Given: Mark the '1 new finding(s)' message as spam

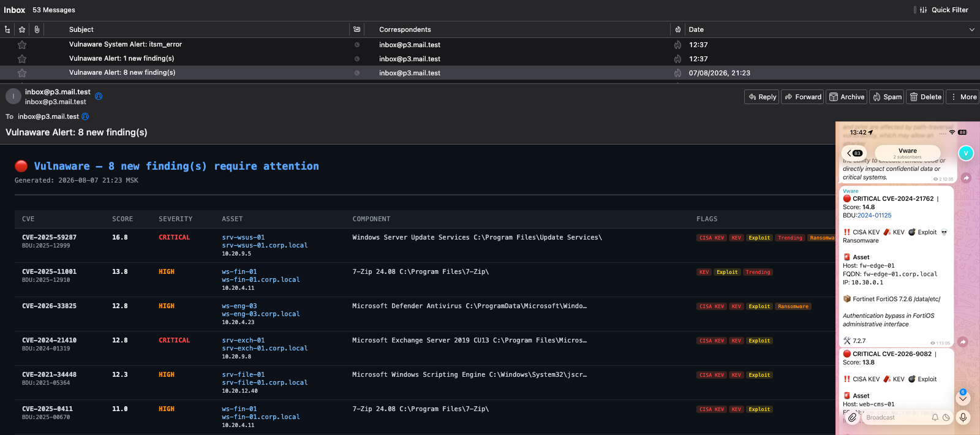Looking at the screenshot, I should (677, 59).
